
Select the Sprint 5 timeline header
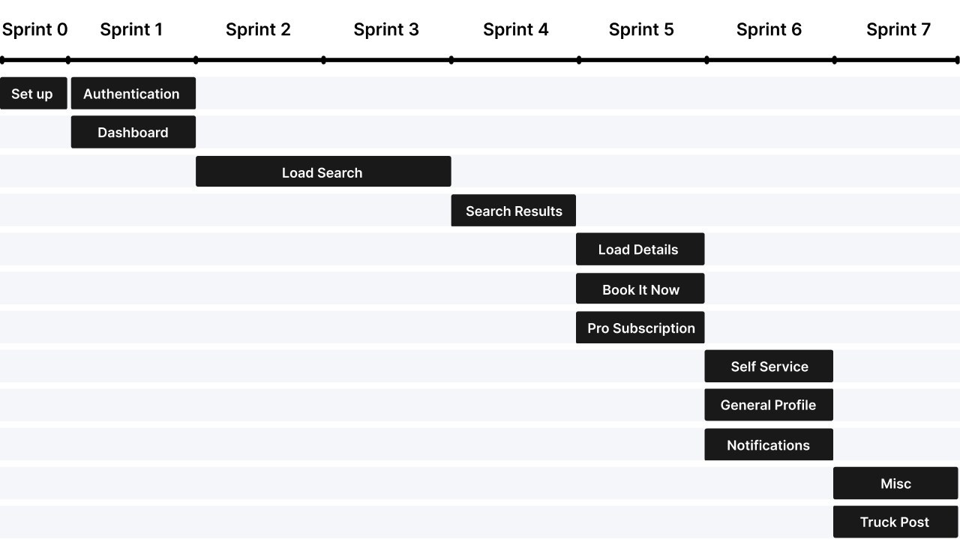(x=641, y=30)
